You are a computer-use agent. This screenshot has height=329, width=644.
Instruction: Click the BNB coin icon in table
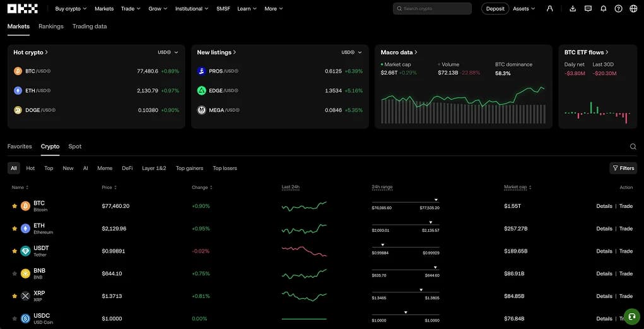(x=25, y=273)
